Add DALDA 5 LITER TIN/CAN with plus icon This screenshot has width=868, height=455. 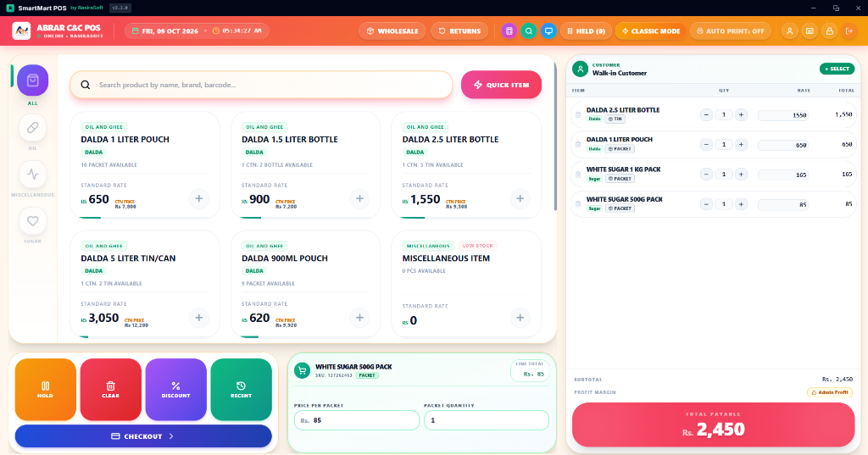pyautogui.click(x=198, y=318)
